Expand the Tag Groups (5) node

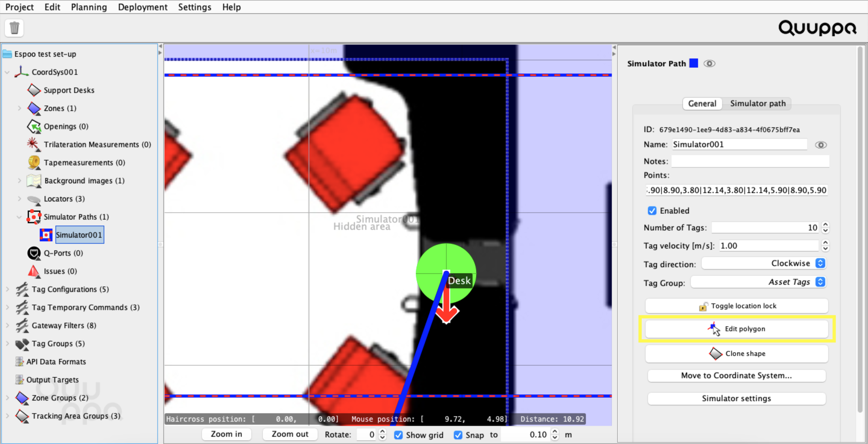pos(7,344)
